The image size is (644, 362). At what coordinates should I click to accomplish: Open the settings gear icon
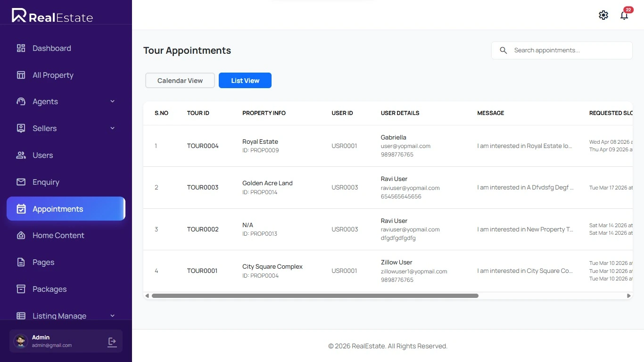pos(603,15)
